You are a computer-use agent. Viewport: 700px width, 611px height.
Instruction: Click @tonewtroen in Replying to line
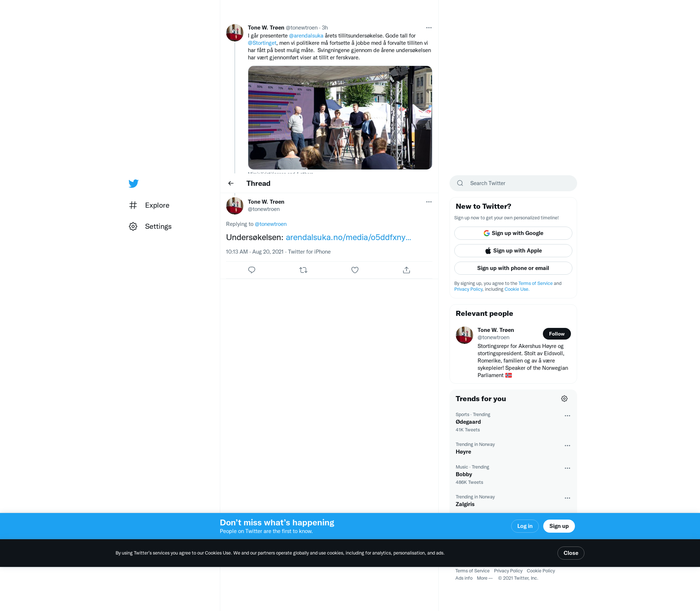click(271, 224)
